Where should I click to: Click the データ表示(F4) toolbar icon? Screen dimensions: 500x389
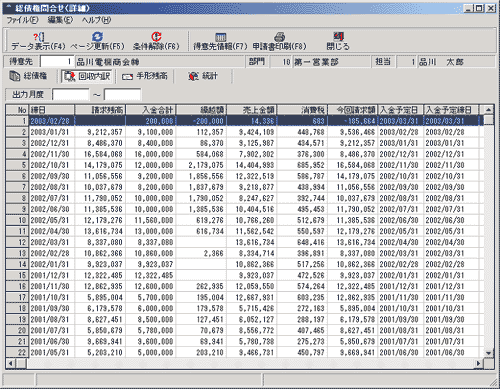[x=39, y=37]
